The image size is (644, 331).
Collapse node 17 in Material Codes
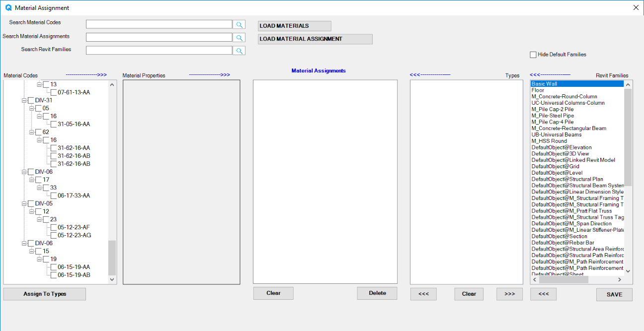click(x=31, y=180)
